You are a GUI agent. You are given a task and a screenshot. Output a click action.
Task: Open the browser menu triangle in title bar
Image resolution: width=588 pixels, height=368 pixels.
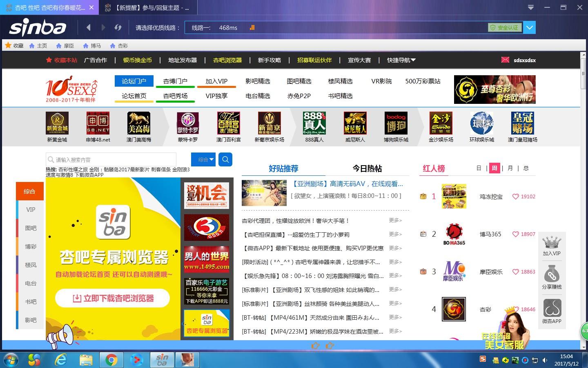point(531,7)
